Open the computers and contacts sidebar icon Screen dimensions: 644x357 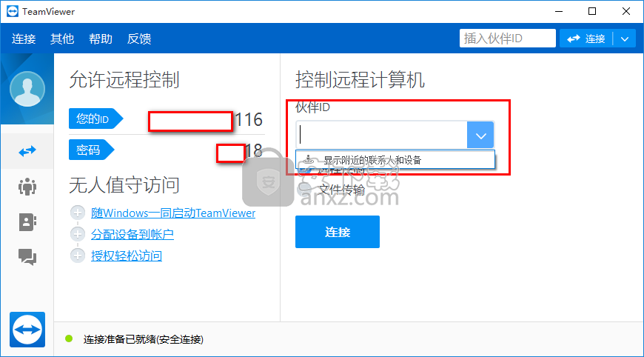pos(27,222)
